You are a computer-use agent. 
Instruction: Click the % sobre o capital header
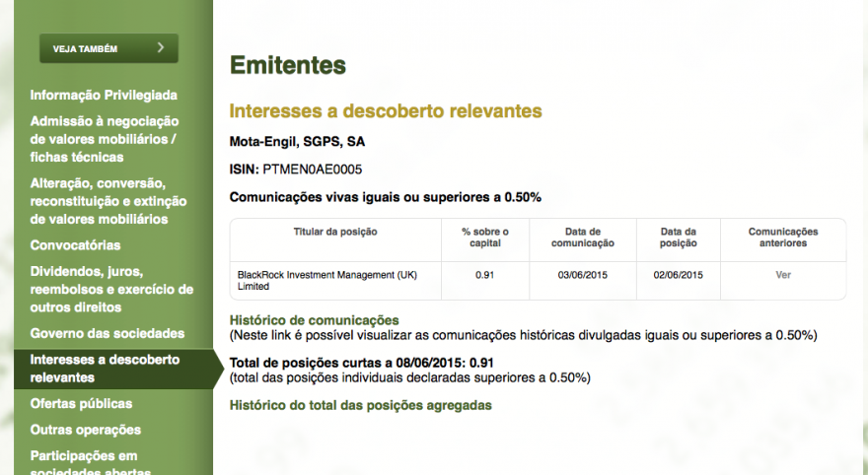coord(485,237)
